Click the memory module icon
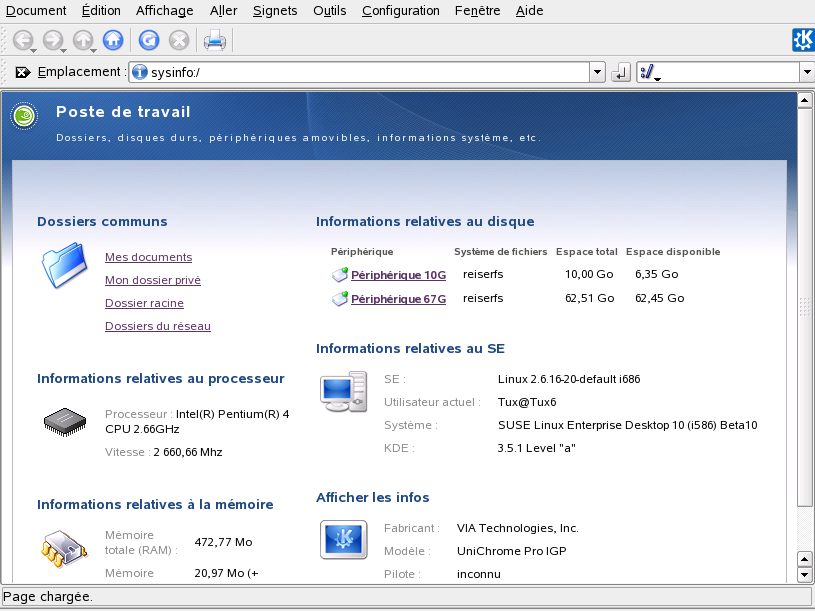Screen dimensions: 815x611 tap(64, 549)
